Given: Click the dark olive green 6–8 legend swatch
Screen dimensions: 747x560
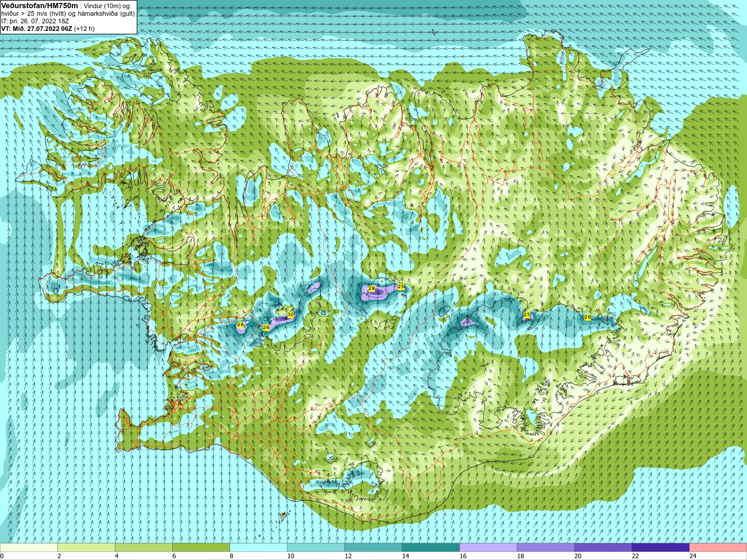Looking at the screenshot, I should click(x=201, y=548).
